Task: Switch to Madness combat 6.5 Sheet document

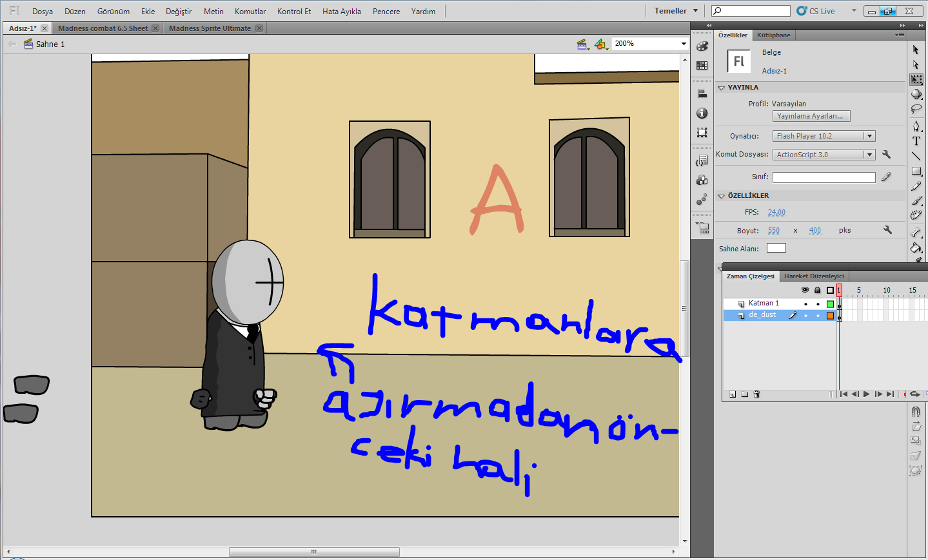Action: click(103, 28)
